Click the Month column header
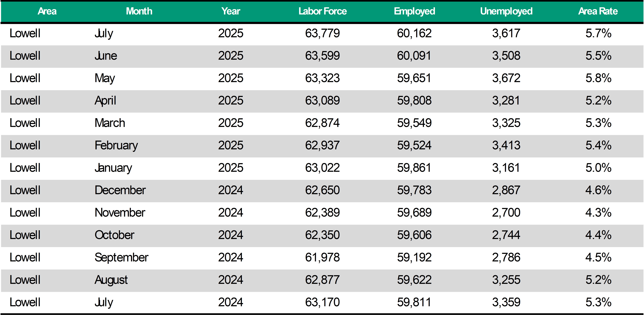644x315 pixels. [139, 11]
